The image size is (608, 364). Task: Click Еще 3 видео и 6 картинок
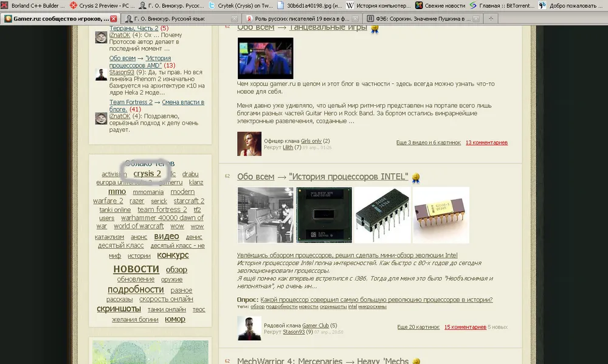point(428,143)
